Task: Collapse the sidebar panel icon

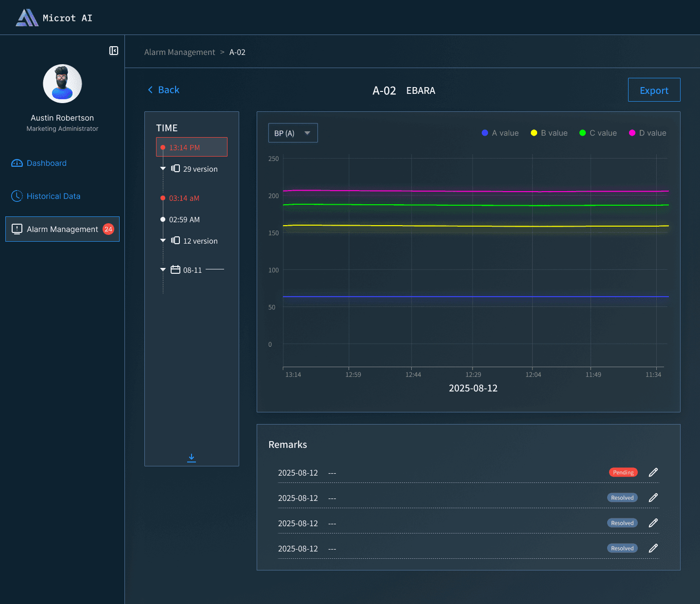Action: pyautogui.click(x=114, y=51)
